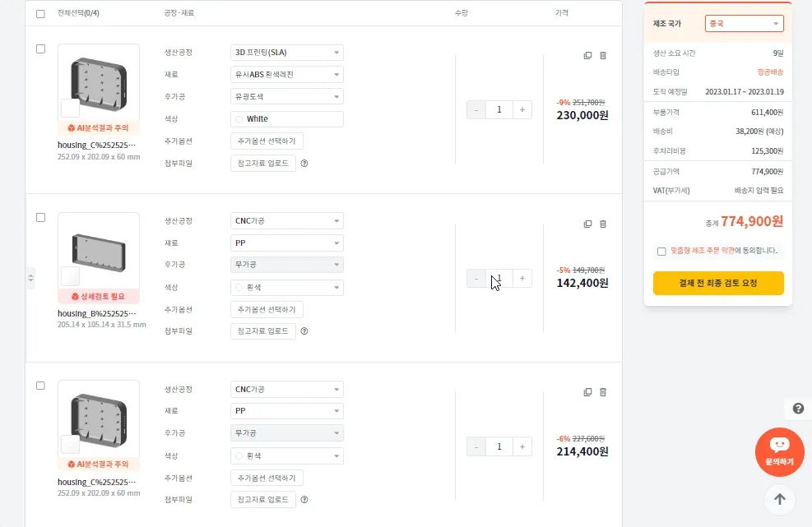
Task: Click 참고자료 업로드 for SLA item
Action: (263, 163)
